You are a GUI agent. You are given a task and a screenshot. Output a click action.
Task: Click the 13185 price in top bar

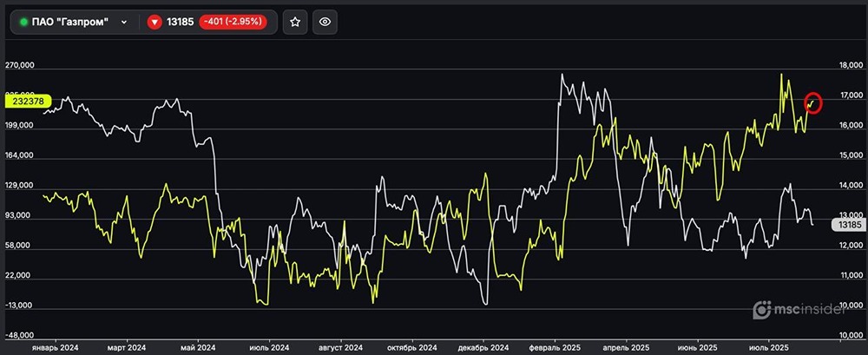pyautogui.click(x=181, y=23)
